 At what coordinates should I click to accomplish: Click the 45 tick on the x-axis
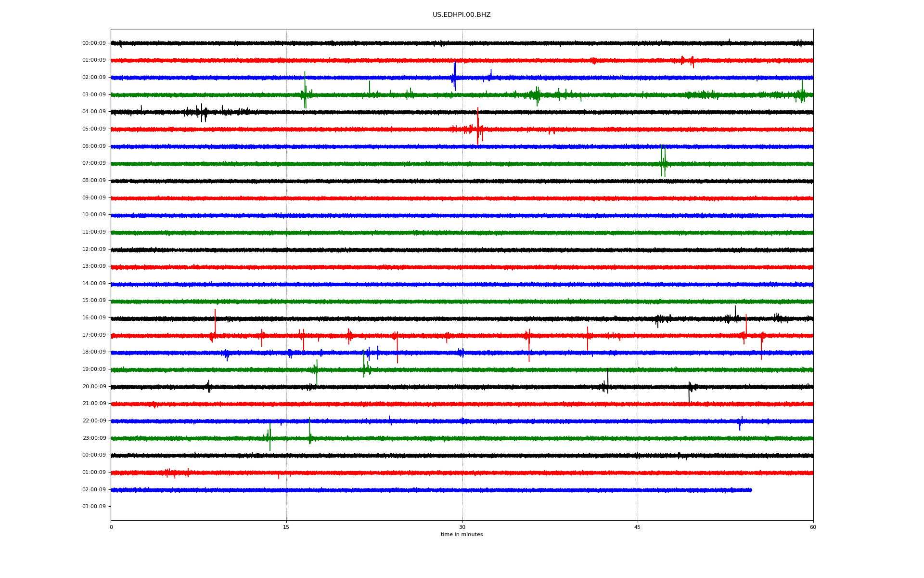(x=637, y=527)
